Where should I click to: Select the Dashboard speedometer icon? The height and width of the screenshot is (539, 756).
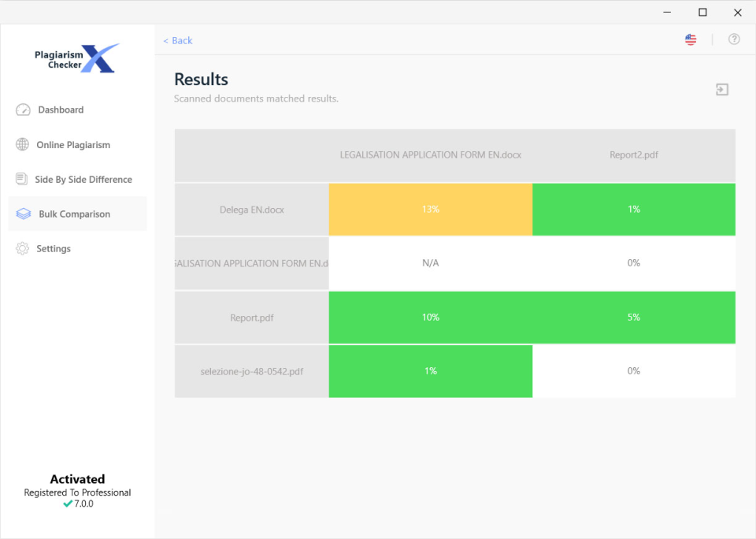23,110
